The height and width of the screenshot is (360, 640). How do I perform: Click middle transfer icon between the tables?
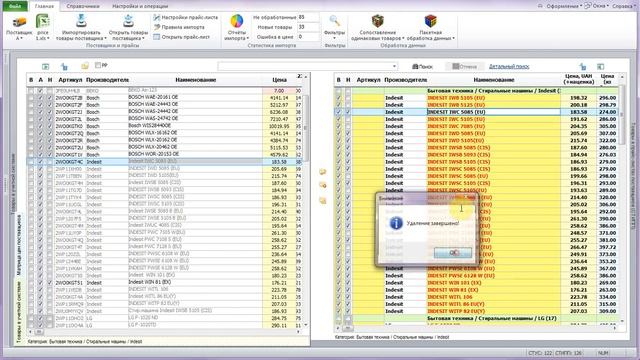click(322, 186)
